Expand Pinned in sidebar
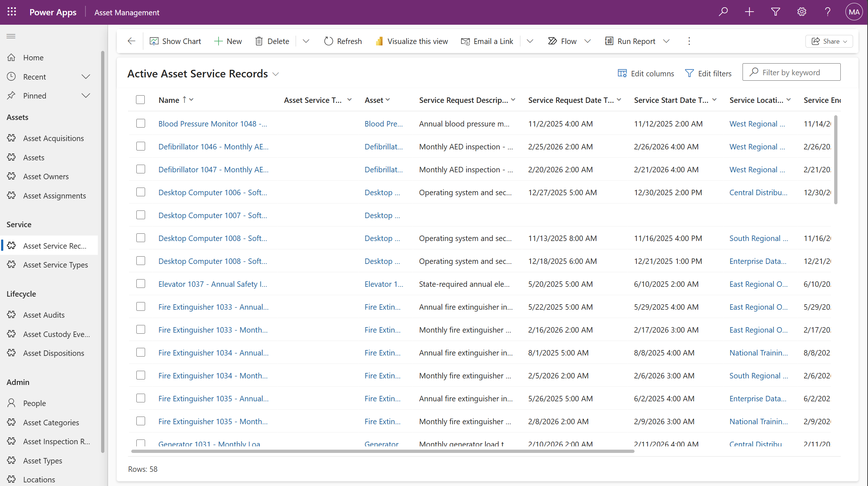 coord(86,96)
